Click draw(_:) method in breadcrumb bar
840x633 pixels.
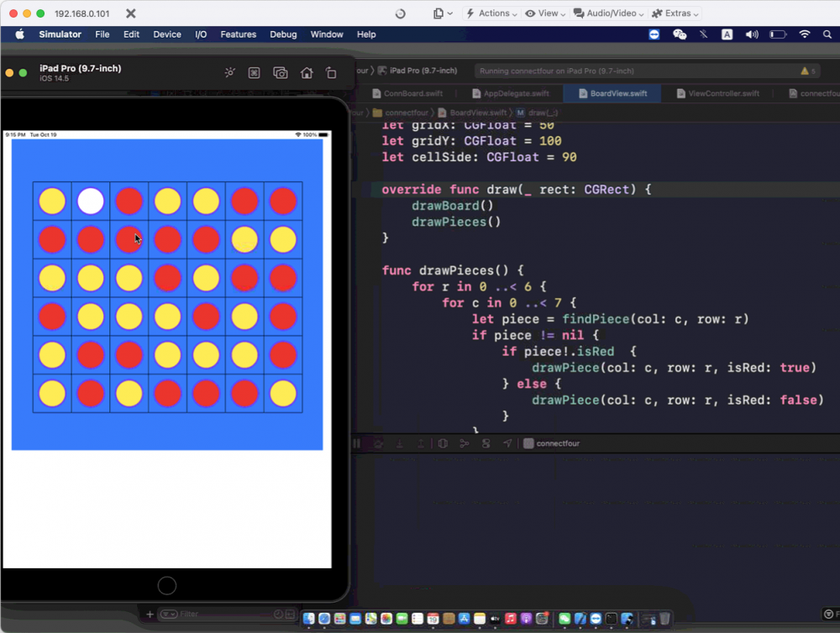point(538,112)
